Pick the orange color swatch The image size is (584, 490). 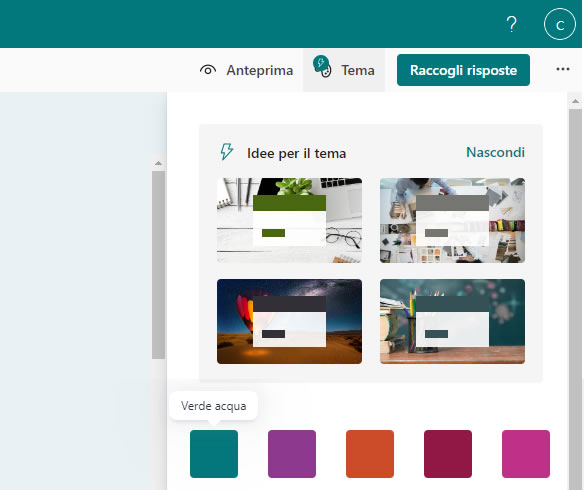(x=370, y=454)
